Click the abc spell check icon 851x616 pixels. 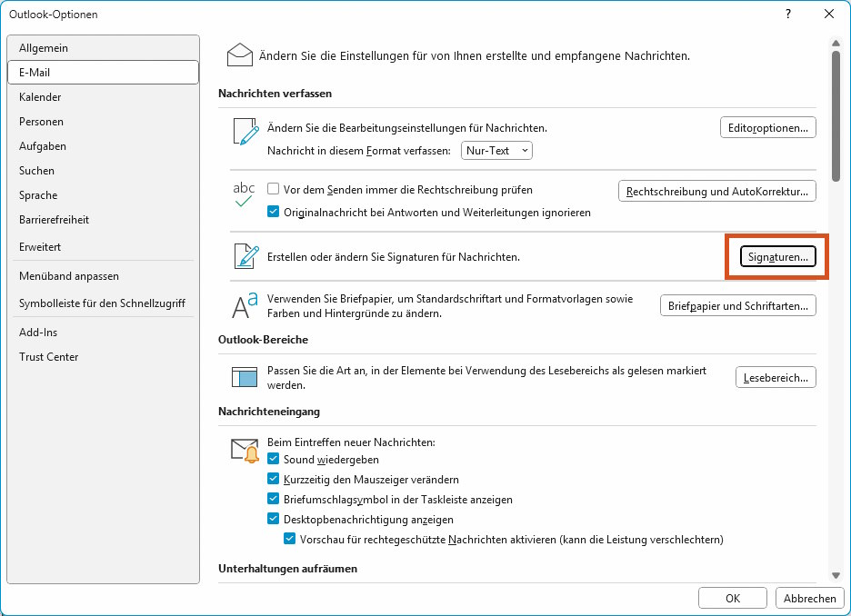[244, 194]
